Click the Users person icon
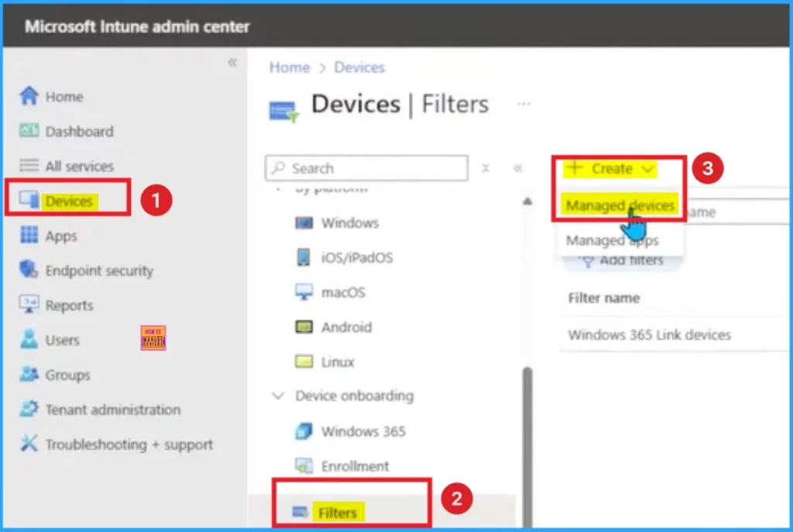 (x=29, y=339)
